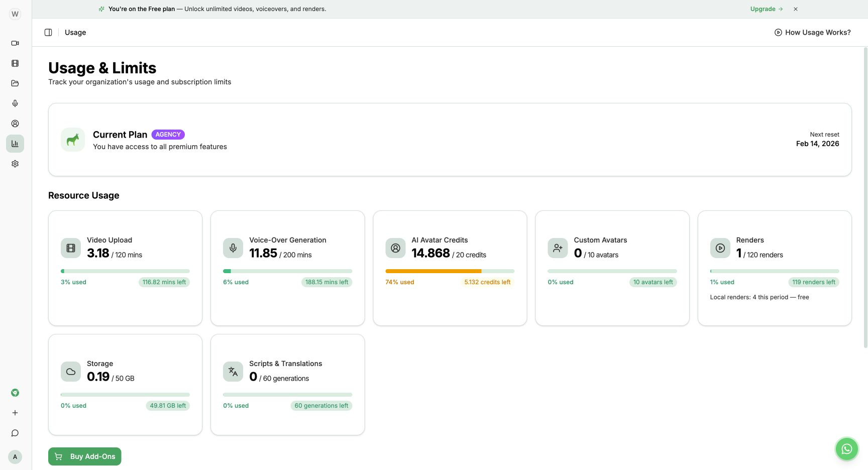The height and width of the screenshot is (470, 868).
Task: Open the film strip sidebar icon
Action: click(15, 63)
